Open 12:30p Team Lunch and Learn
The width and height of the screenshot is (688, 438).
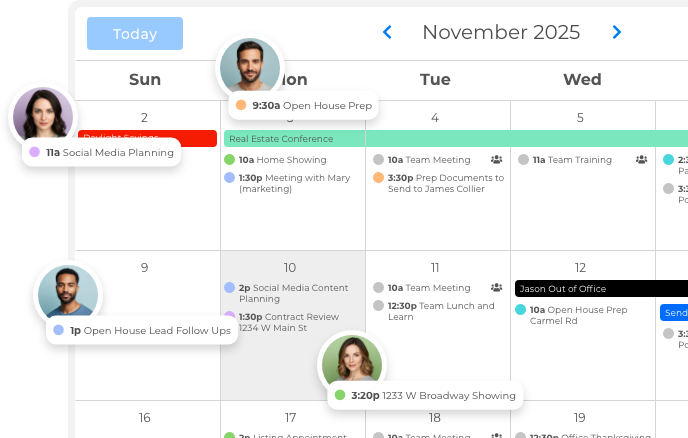[434, 311]
